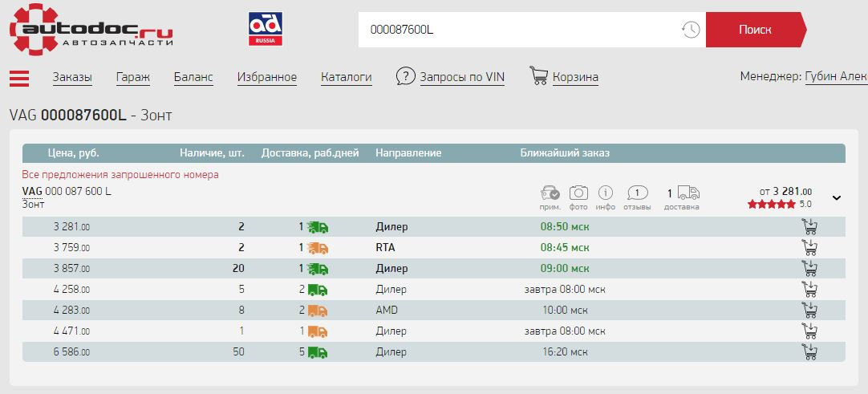Click price 6 586.00 cell
868x394 pixels.
point(71,352)
